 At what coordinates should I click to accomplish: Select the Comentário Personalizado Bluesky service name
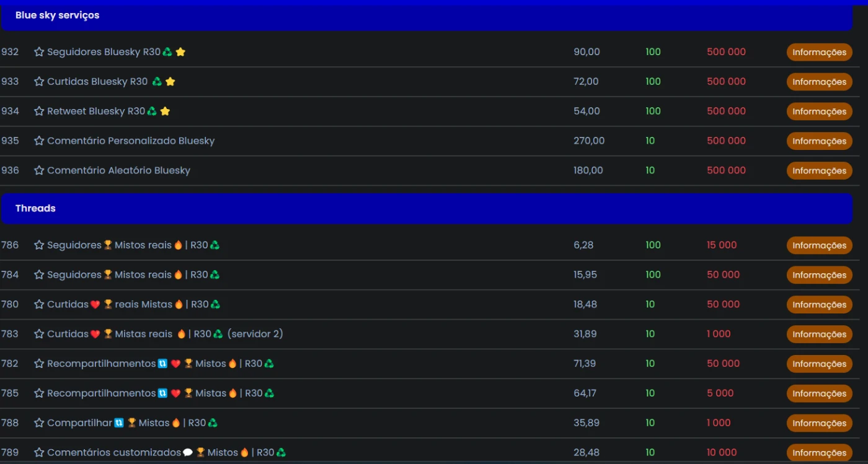tap(131, 141)
